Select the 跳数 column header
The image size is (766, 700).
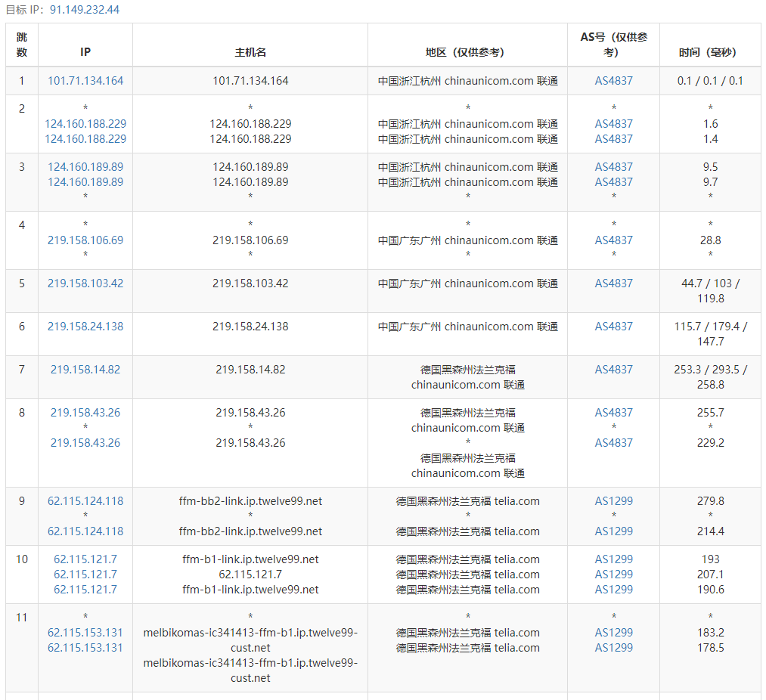[22, 45]
